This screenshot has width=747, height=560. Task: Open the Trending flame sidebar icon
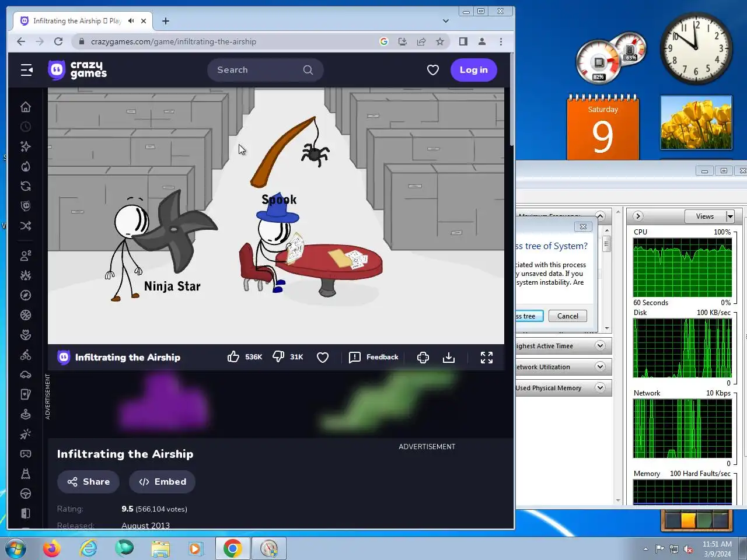[x=26, y=166]
